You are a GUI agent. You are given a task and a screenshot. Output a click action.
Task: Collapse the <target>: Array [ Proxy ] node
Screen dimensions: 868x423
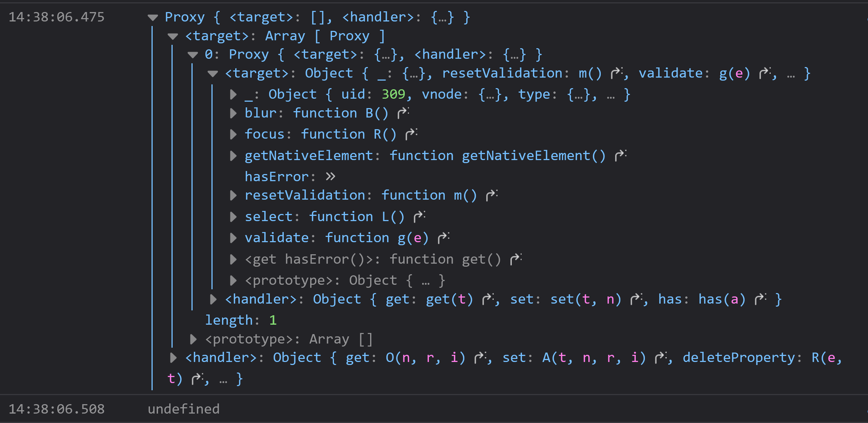(173, 36)
